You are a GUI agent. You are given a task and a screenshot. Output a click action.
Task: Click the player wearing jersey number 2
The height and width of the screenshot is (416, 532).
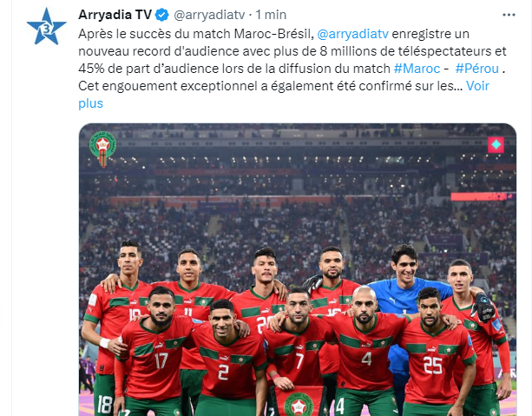tap(226, 355)
